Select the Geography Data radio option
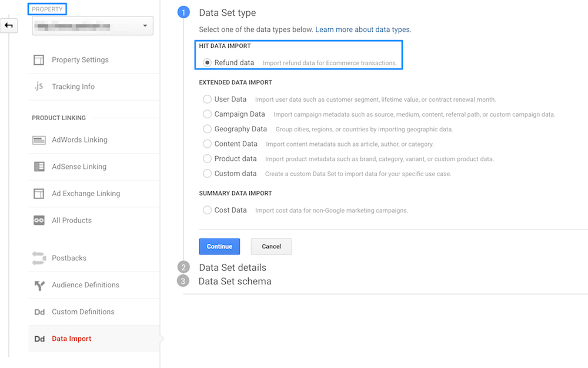This screenshot has width=588, height=368. point(207,129)
